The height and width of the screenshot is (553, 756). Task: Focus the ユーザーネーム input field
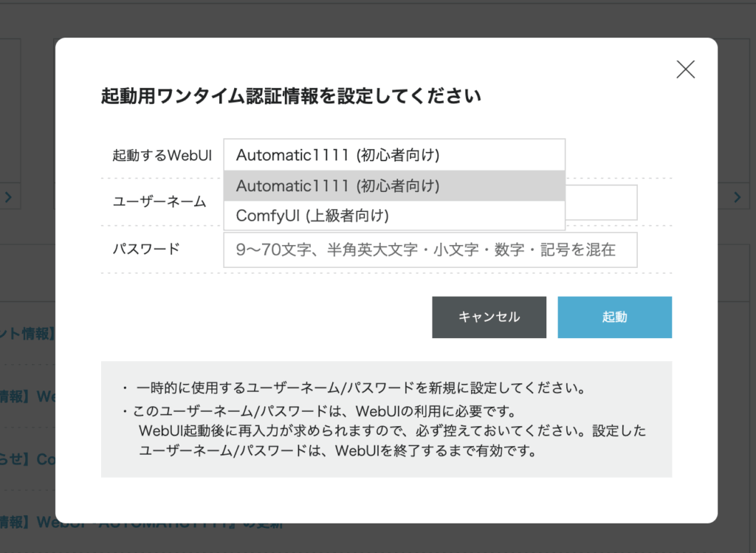coord(601,202)
